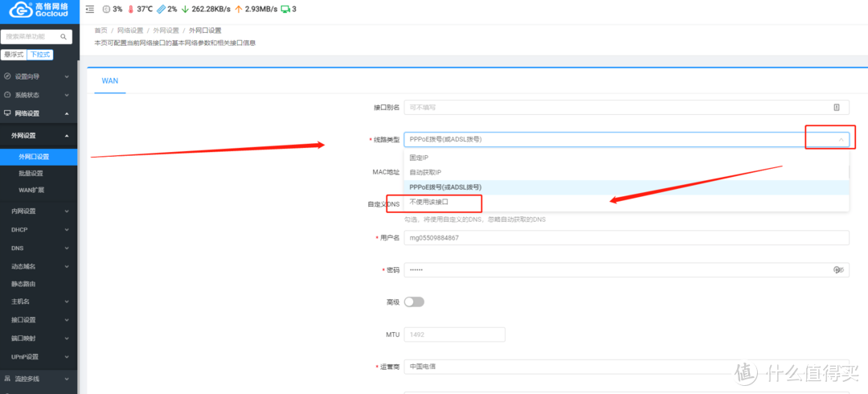The height and width of the screenshot is (394, 868).
Task: Choose 固定IP option
Action: 626,158
